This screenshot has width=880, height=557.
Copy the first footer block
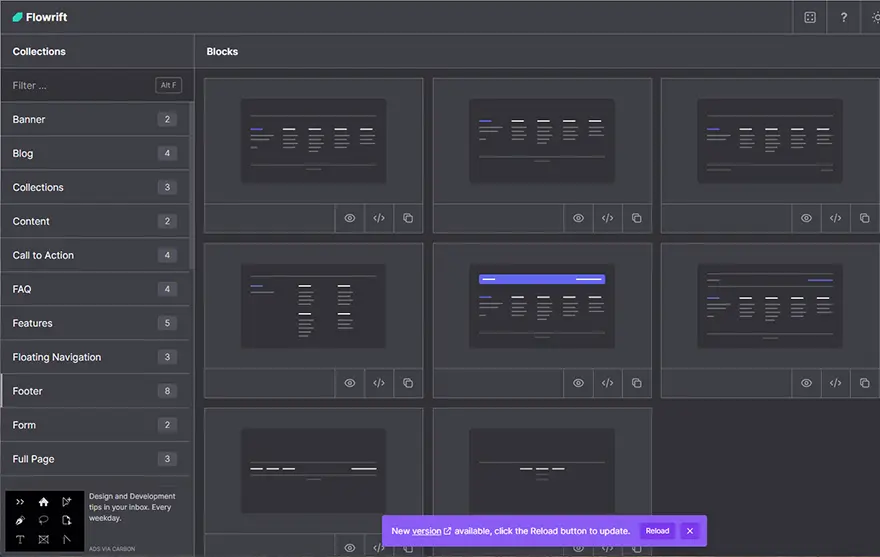[x=408, y=218]
